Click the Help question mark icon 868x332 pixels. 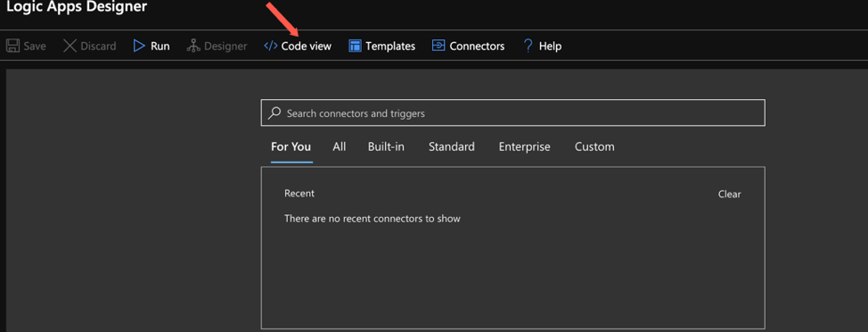[x=528, y=46]
